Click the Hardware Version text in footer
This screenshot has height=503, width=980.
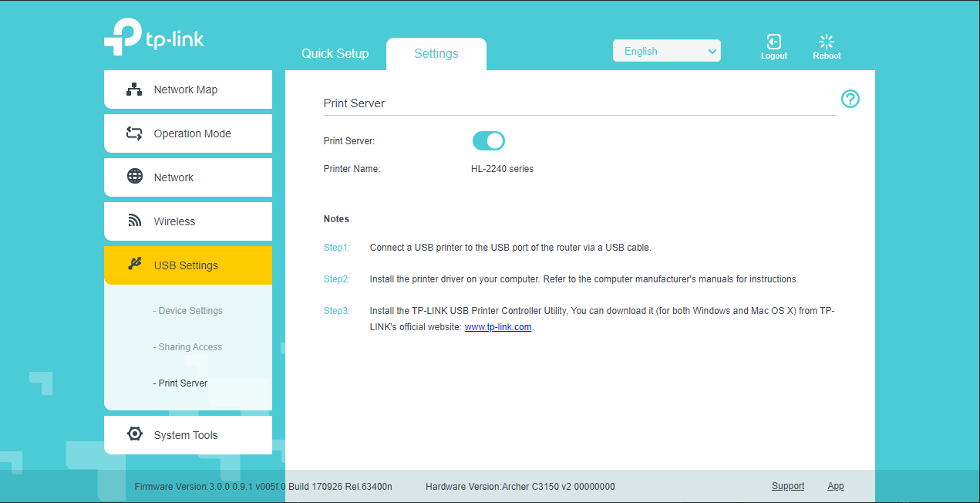[x=520, y=487]
